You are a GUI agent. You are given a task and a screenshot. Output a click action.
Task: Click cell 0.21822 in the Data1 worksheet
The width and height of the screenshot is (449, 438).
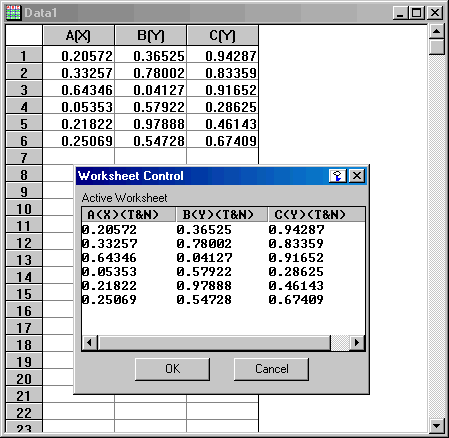click(79, 123)
